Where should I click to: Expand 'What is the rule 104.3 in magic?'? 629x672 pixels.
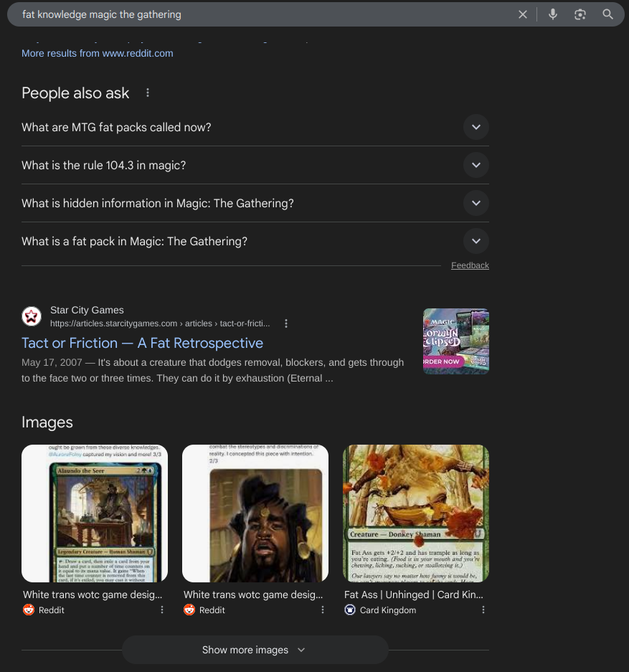[255, 166]
